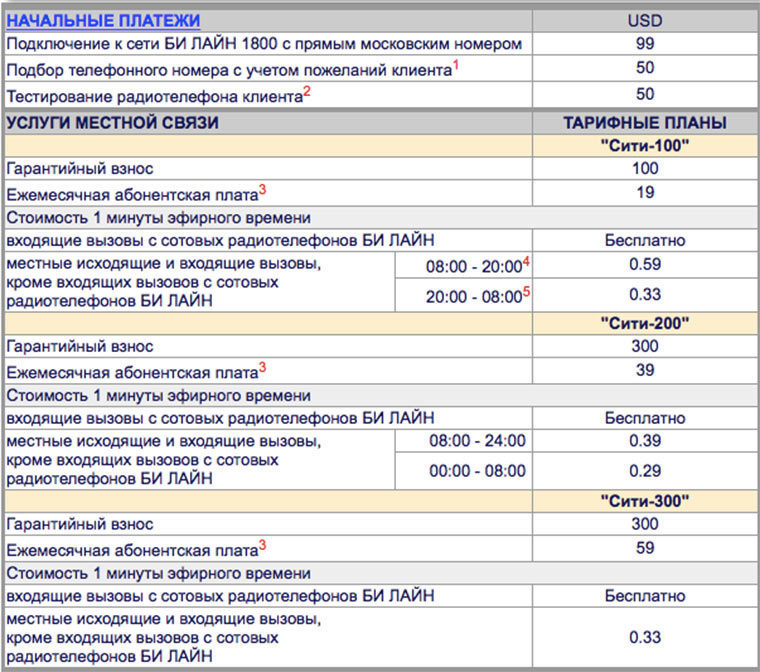
Task: Click footnote 3 in Сити-200 абонентская плата
Action: point(262,367)
